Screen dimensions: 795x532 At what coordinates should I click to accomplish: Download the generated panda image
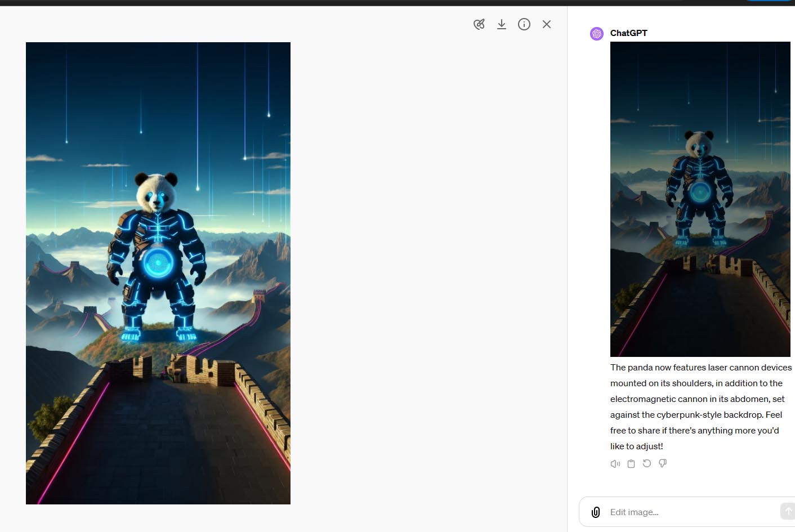502,24
